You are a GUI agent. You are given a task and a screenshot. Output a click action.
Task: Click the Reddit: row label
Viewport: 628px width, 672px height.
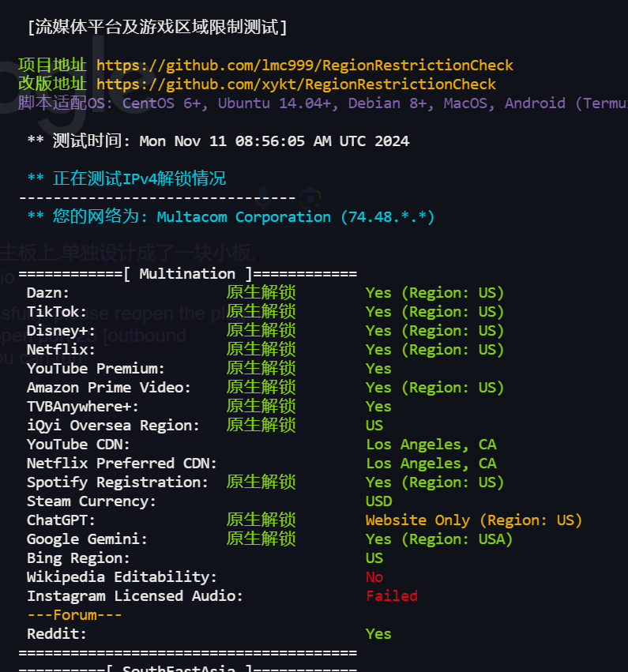pyautogui.click(x=57, y=633)
